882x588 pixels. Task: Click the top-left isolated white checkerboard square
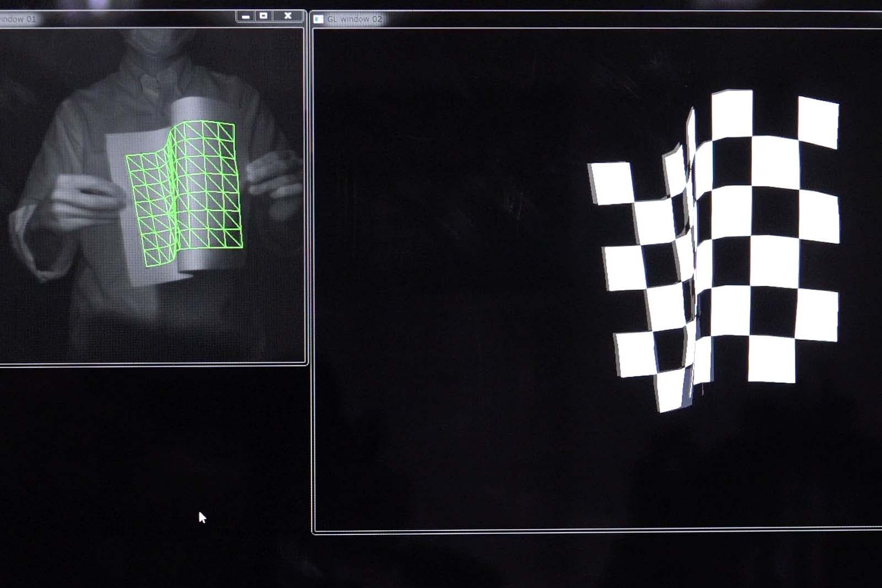click(x=612, y=183)
